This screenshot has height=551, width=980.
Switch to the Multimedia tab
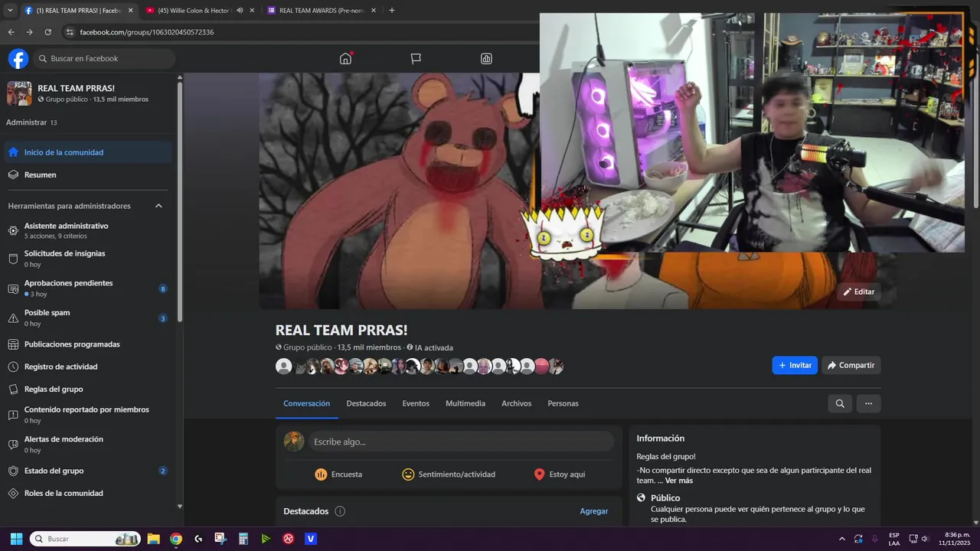(x=465, y=403)
